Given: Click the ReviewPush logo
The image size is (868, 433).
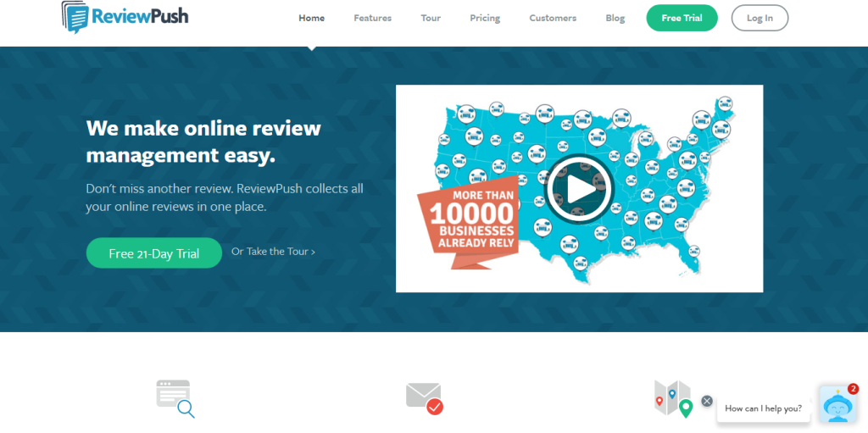Looking at the screenshot, I should click(x=125, y=16).
